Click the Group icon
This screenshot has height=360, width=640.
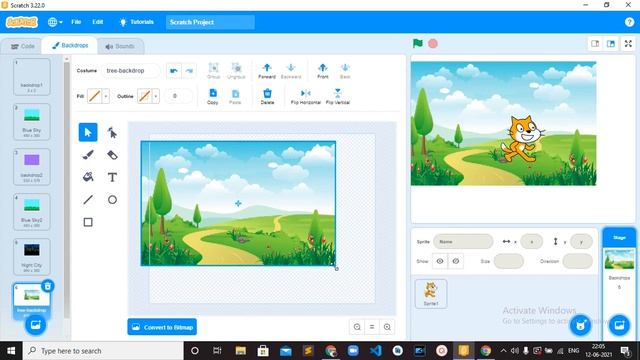[213, 71]
